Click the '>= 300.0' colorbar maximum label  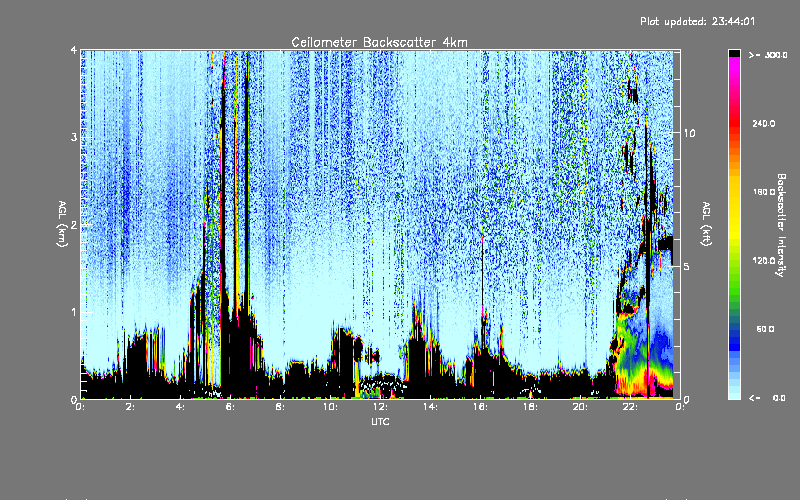tap(768, 55)
